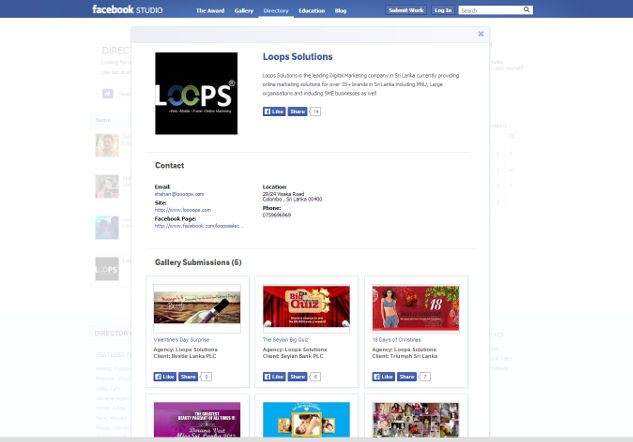Share The Seylan Big Quiz submission
This screenshot has width=633, height=442.
click(x=298, y=377)
